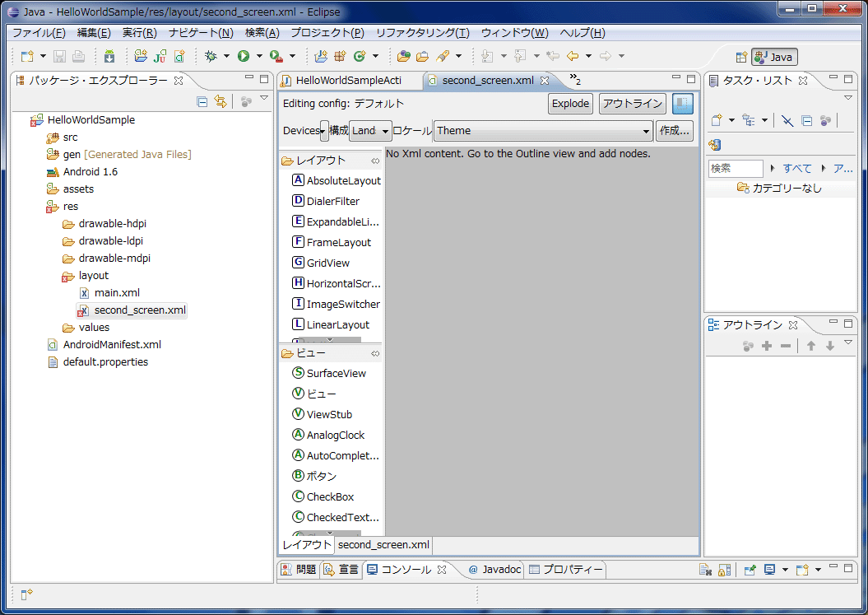Click the down arrow in Outline toolbar
The image size is (868, 615).
(x=830, y=347)
